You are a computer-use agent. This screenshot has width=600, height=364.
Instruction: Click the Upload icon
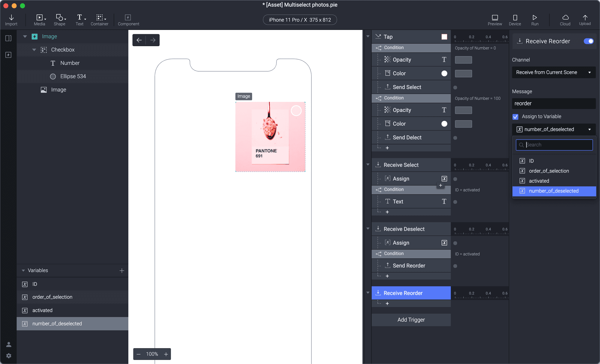(585, 20)
